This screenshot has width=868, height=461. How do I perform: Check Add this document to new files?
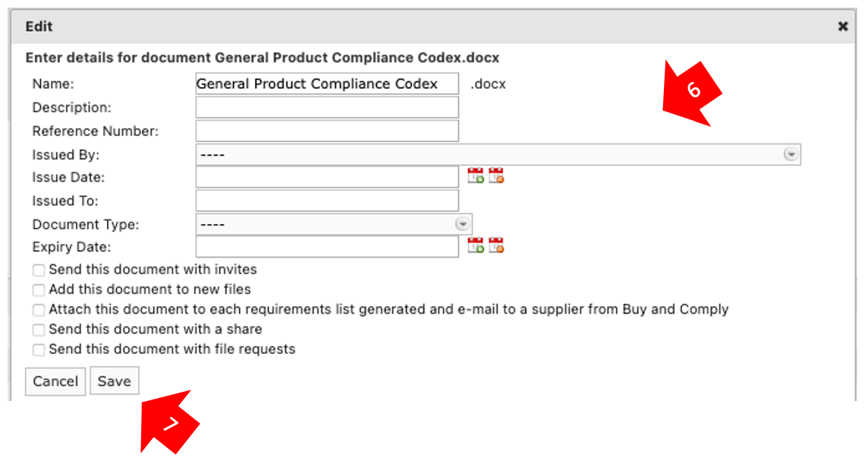(x=38, y=290)
